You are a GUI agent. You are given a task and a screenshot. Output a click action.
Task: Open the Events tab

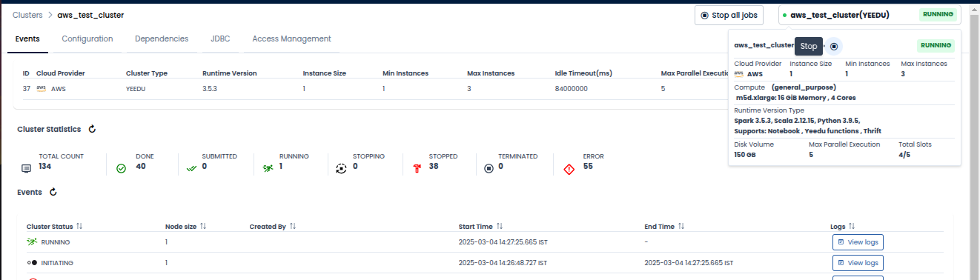click(27, 39)
